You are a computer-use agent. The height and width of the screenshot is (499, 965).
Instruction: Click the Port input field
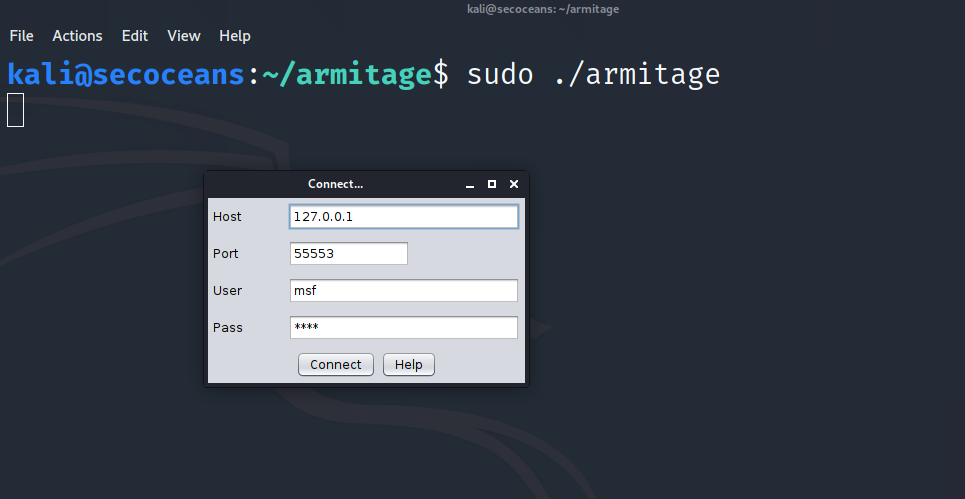click(349, 253)
